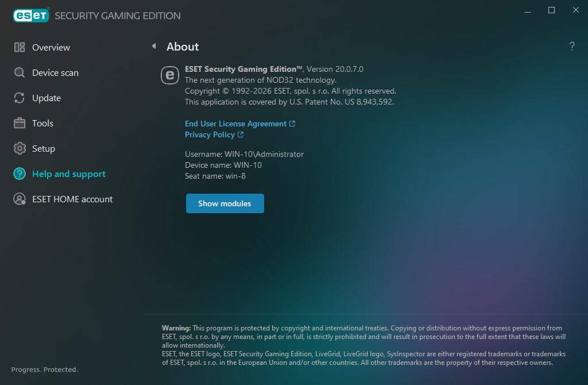Click the Username WIN-10\Administrator line
The image size is (588, 385).
click(x=244, y=154)
